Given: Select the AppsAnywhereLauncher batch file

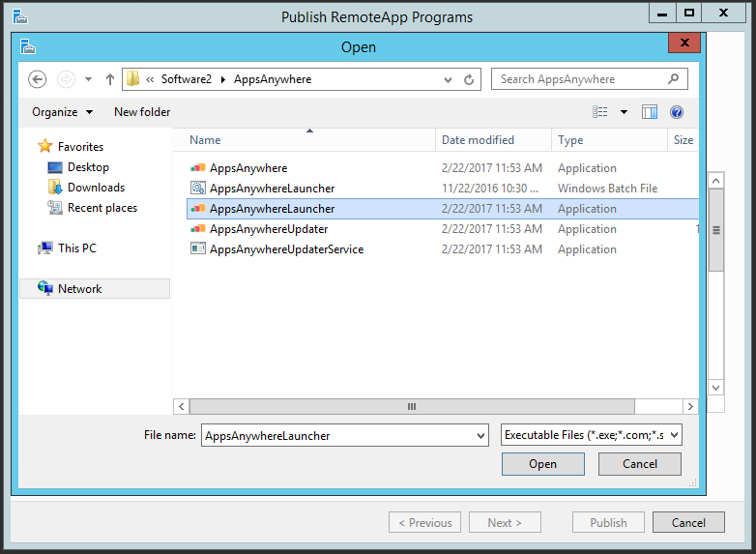Looking at the screenshot, I should (x=272, y=189).
